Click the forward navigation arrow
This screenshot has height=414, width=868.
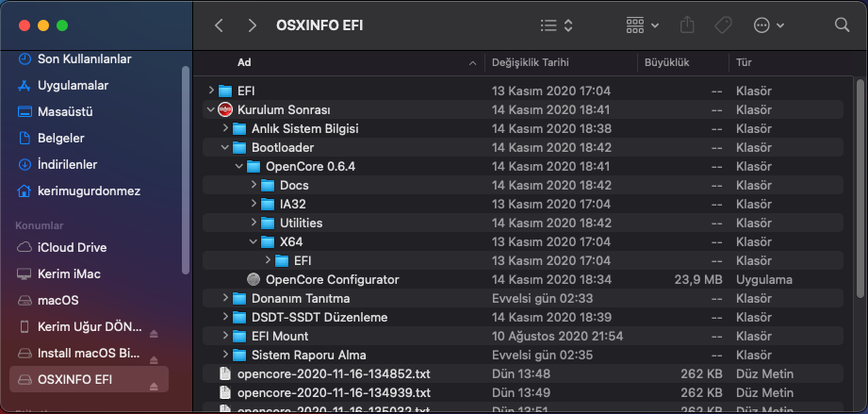[251, 25]
